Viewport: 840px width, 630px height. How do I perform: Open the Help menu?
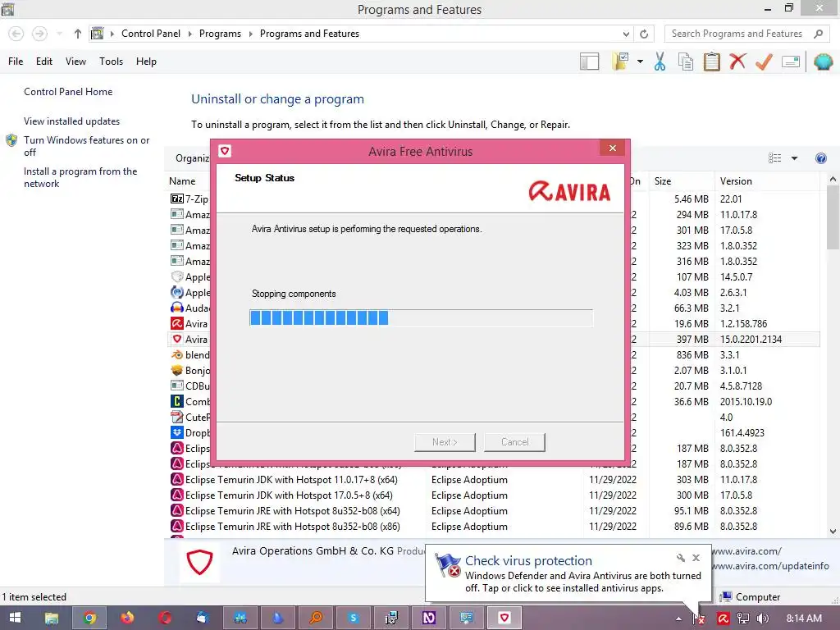[146, 62]
